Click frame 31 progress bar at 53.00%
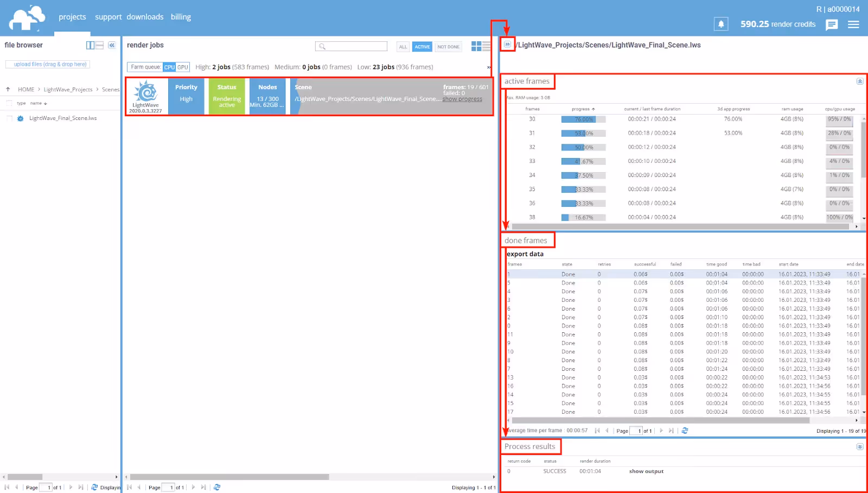 pos(583,134)
